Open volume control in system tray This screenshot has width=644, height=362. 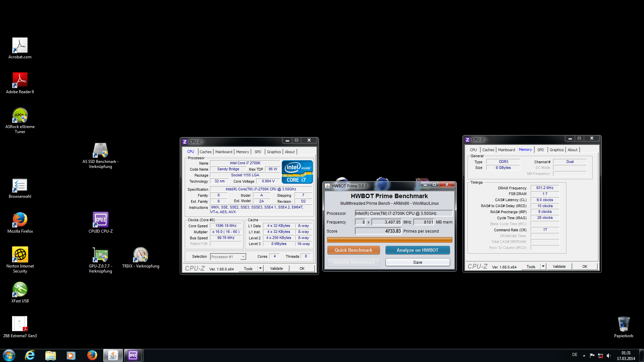pos(609,355)
